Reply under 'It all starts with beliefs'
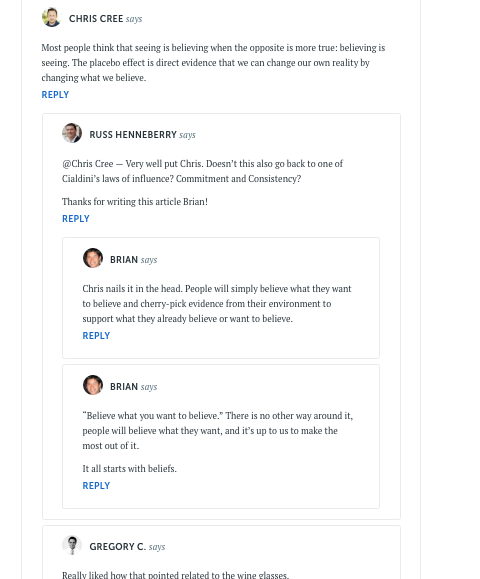Screen dimensions: 480x579 (x=96, y=486)
